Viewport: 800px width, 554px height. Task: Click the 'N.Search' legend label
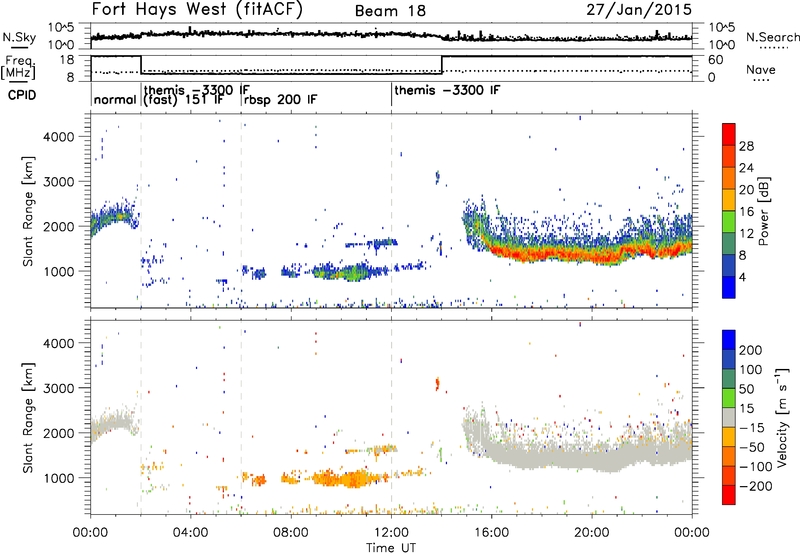[772, 37]
